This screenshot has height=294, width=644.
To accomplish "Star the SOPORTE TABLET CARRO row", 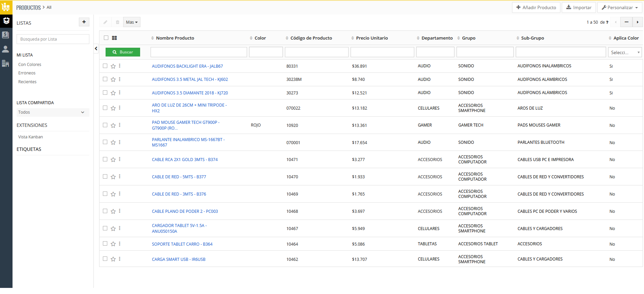I will point(113,244).
